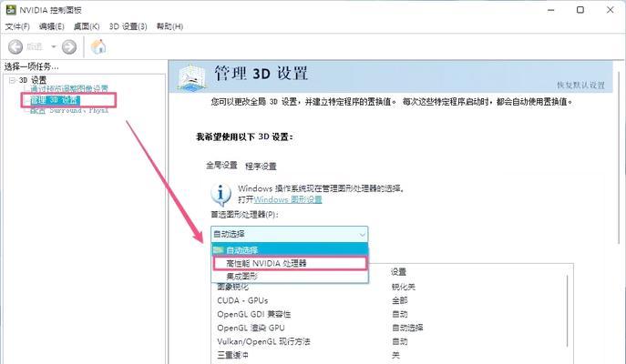This screenshot has width=626, height=364.
Task: Select the Vulkan/OpenGL 现行方法 row
Action: coord(263,341)
